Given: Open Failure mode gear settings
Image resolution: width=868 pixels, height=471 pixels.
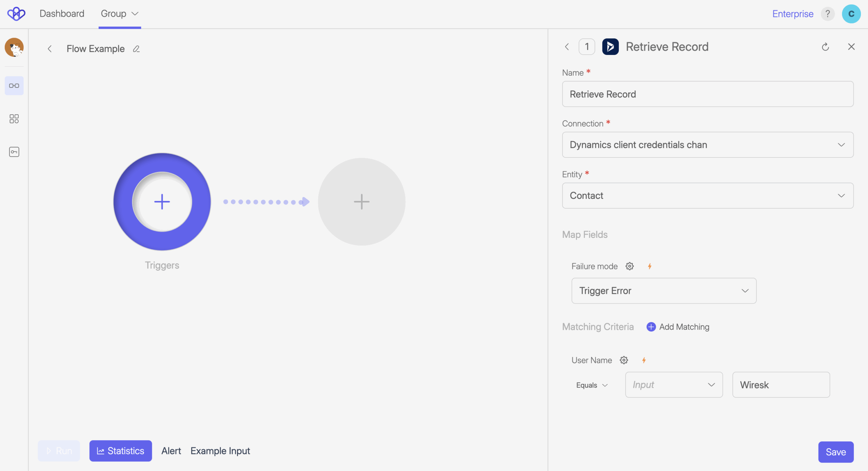Looking at the screenshot, I should [x=630, y=266].
